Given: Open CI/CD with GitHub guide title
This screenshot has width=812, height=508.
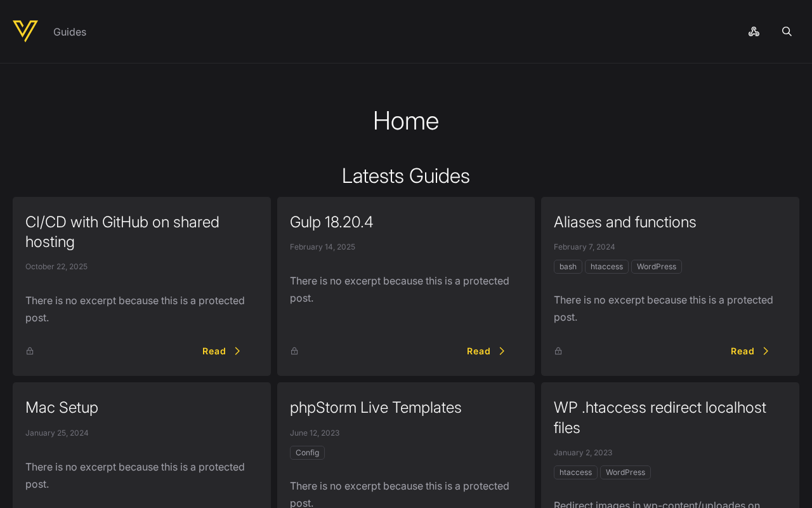Looking at the screenshot, I should [x=122, y=232].
